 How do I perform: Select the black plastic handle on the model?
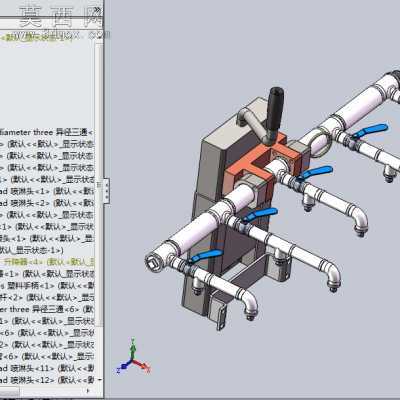[275, 110]
